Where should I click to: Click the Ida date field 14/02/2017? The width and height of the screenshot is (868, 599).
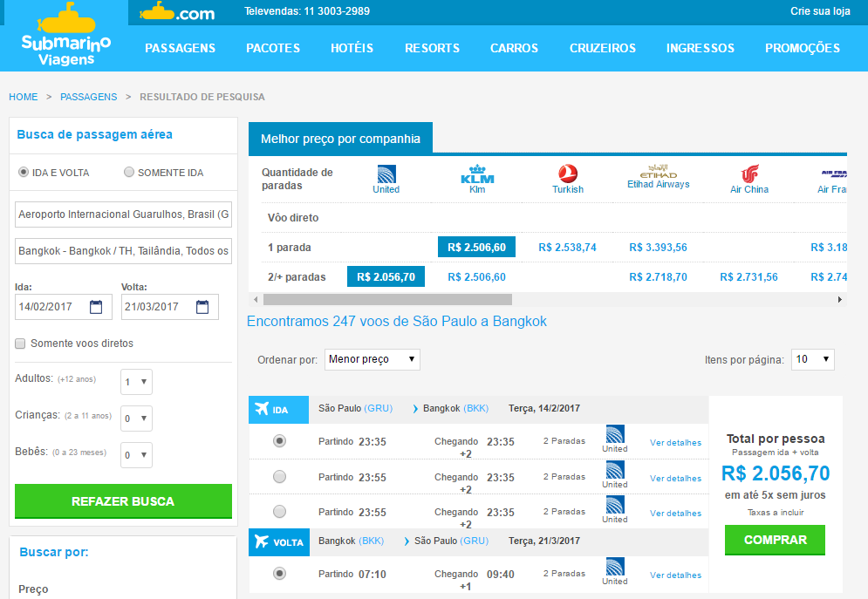click(x=63, y=306)
